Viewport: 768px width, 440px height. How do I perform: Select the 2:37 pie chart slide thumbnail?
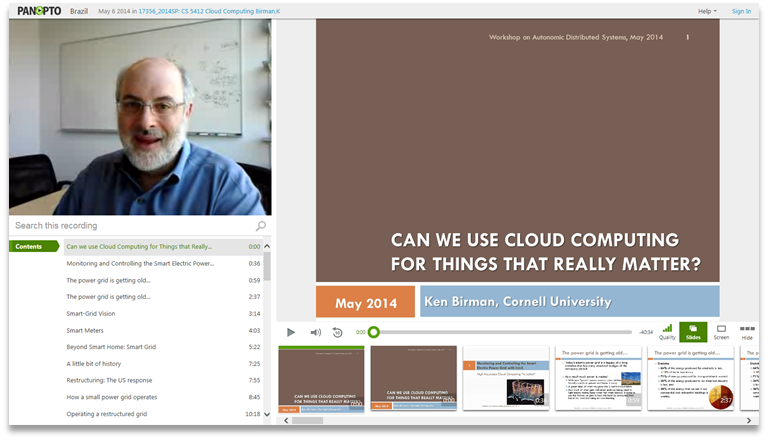coord(691,378)
